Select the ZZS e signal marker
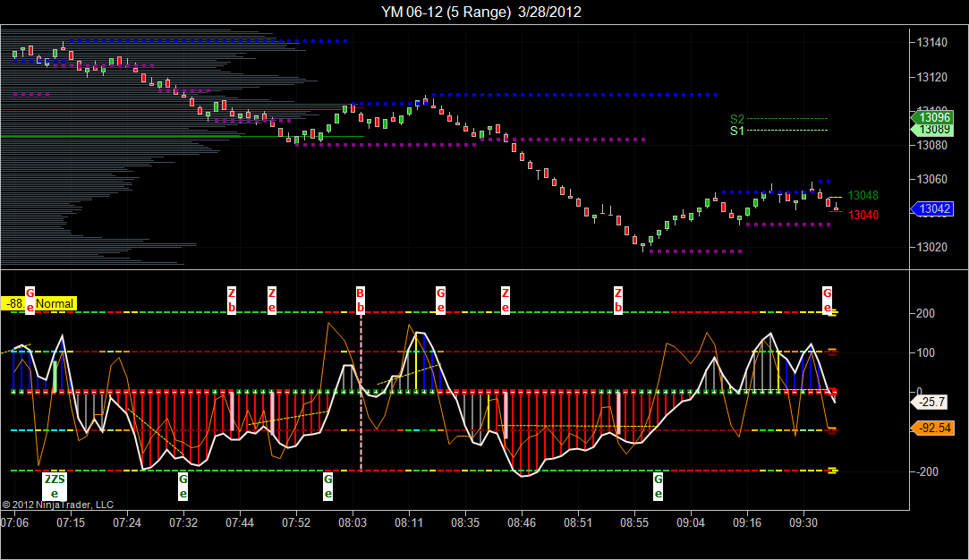 coord(55,486)
